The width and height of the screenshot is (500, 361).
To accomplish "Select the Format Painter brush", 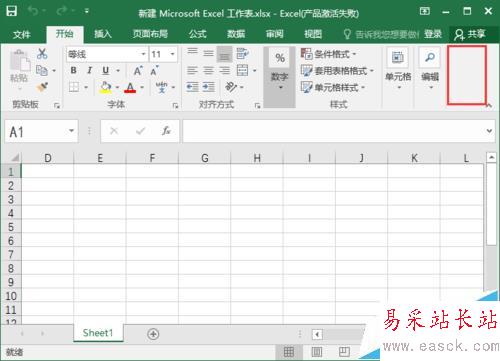I will coord(42,87).
